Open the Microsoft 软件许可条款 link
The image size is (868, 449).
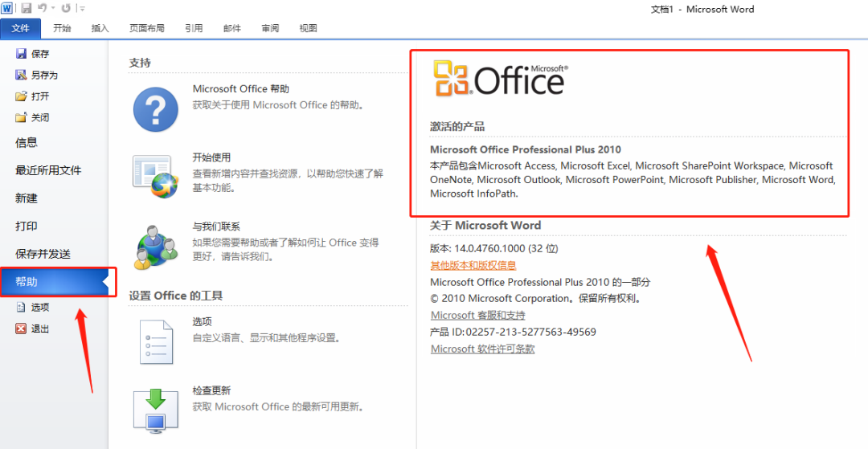482,349
